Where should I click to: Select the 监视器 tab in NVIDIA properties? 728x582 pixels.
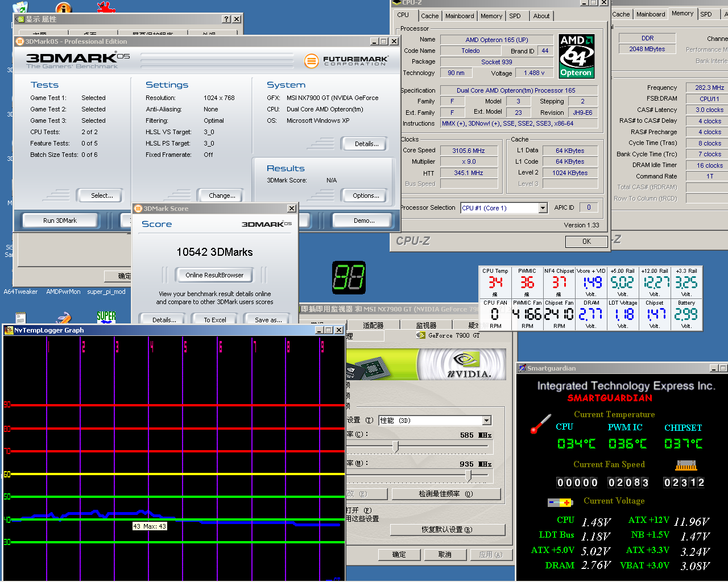[426, 326]
